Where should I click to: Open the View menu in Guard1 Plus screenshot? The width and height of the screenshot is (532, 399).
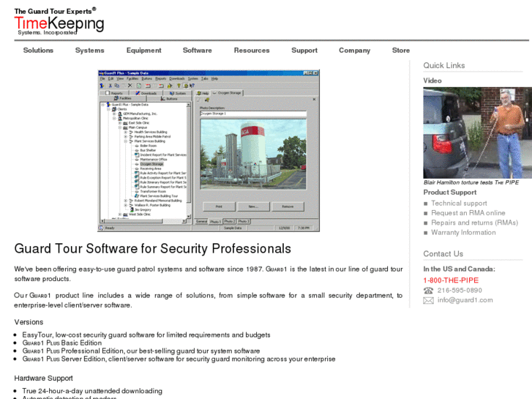click(120, 78)
